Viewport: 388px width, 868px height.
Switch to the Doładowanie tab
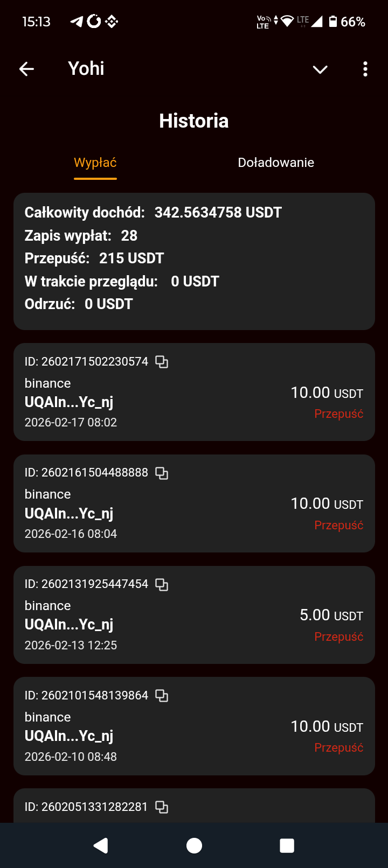(276, 163)
